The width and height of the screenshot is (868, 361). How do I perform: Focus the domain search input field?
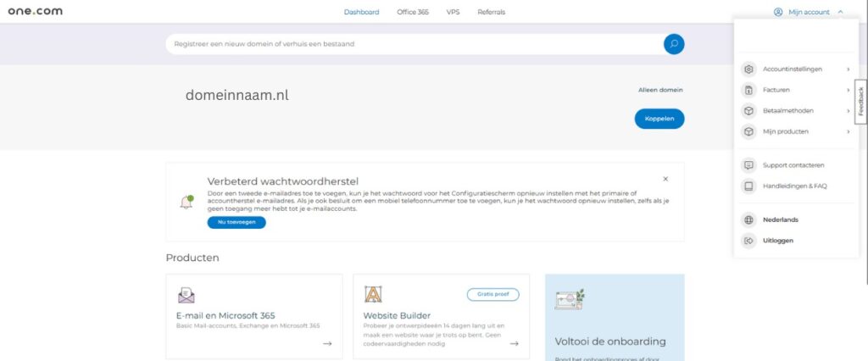pos(414,44)
